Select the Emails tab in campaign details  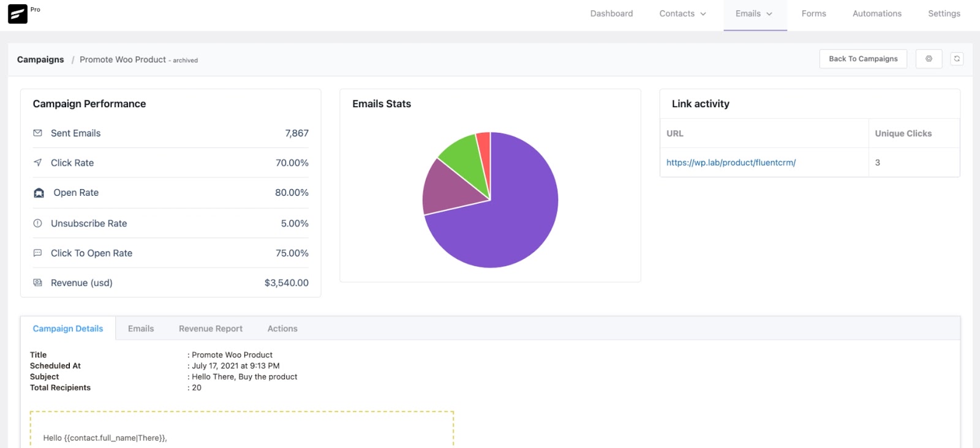(x=141, y=329)
